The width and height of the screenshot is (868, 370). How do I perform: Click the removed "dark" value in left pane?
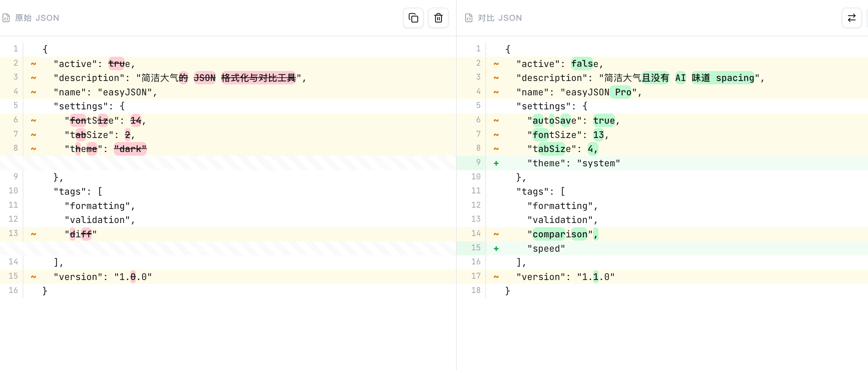[x=130, y=149]
